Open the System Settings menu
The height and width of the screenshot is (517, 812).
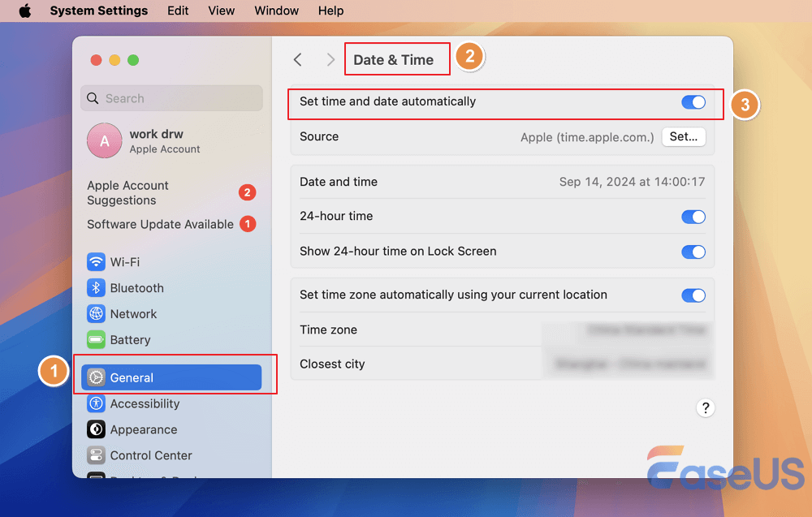(x=98, y=11)
